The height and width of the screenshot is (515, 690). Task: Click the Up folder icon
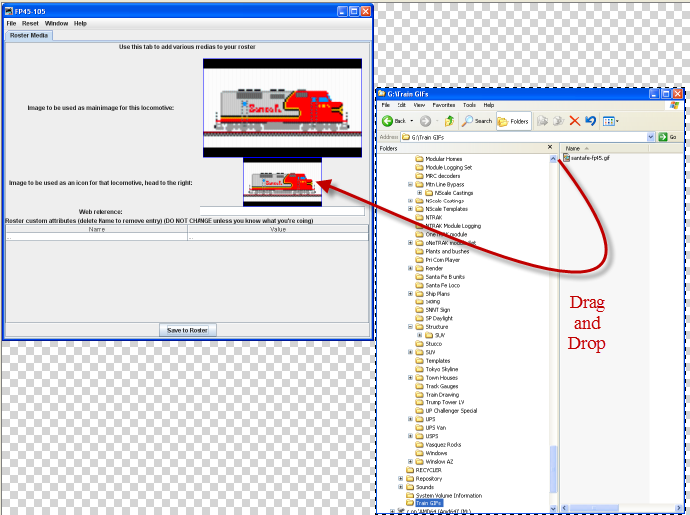tap(449, 121)
